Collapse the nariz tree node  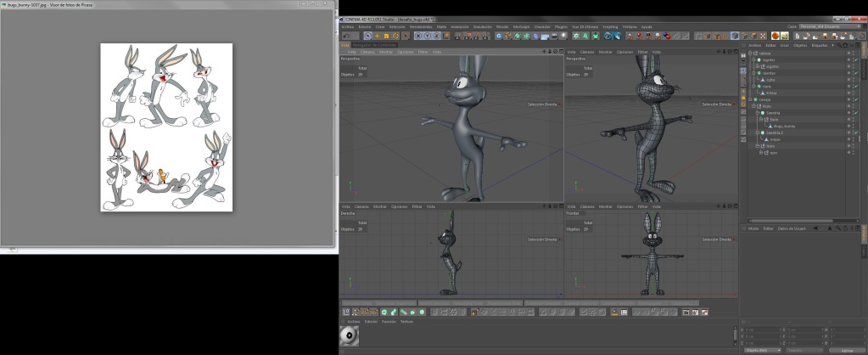pos(753,87)
